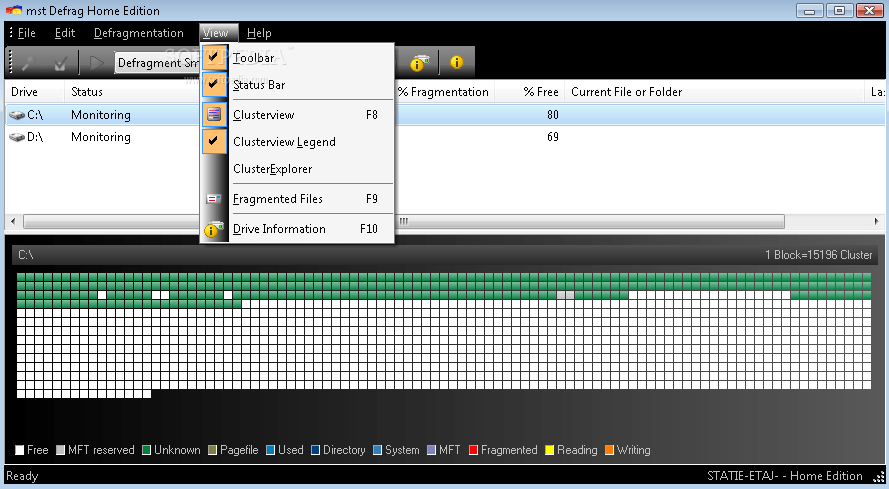This screenshot has width=889, height=489.
Task: Open the Help menu
Action: pyautogui.click(x=259, y=33)
